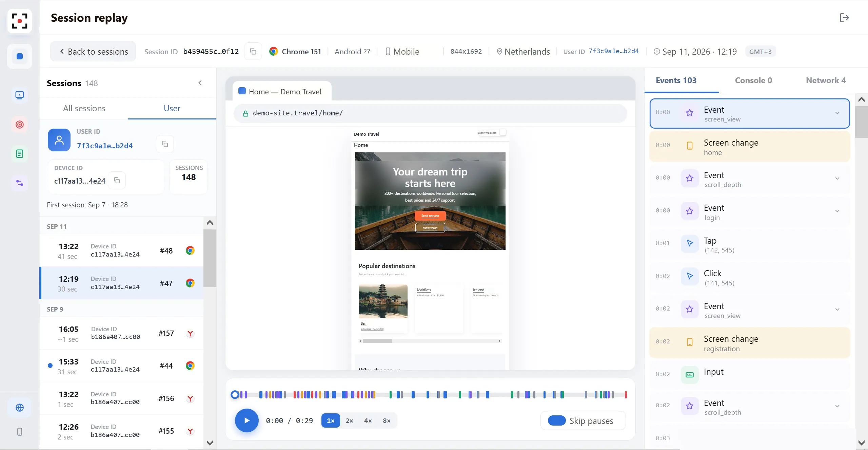The height and width of the screenshot is (450, 868).
Task: Open the session replay player sidebar icon
Action: click(20, 95)
